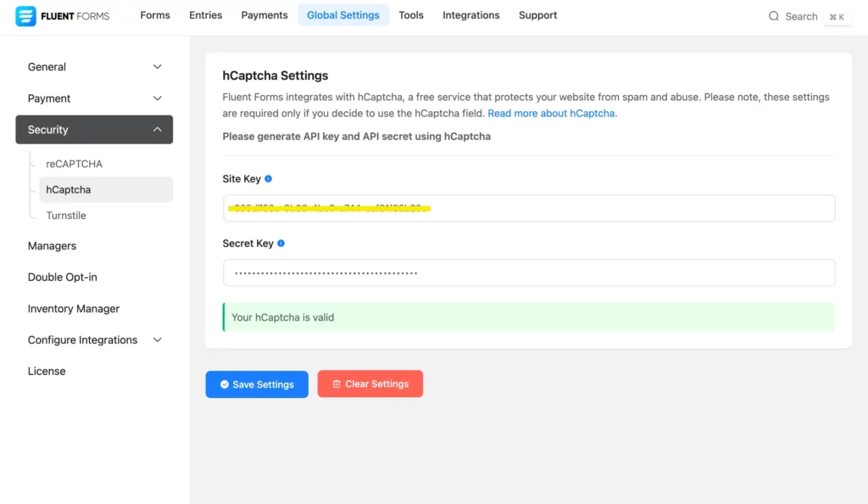Click Save Settings button
The width and height of the screenshot is (868, 504).
[257, 384]
